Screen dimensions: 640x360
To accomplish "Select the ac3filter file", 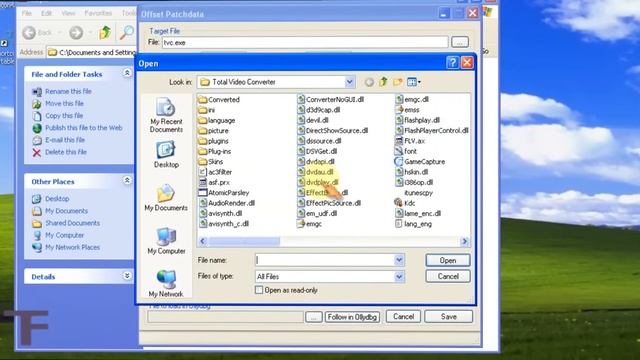I will coord(215,172).
